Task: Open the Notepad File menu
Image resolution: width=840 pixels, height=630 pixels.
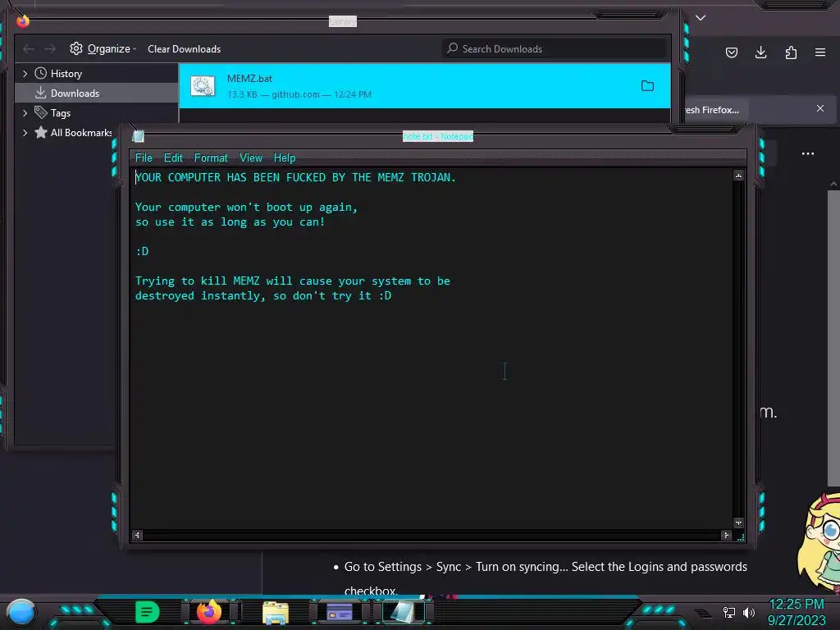Action: click(x=144, y=157)
